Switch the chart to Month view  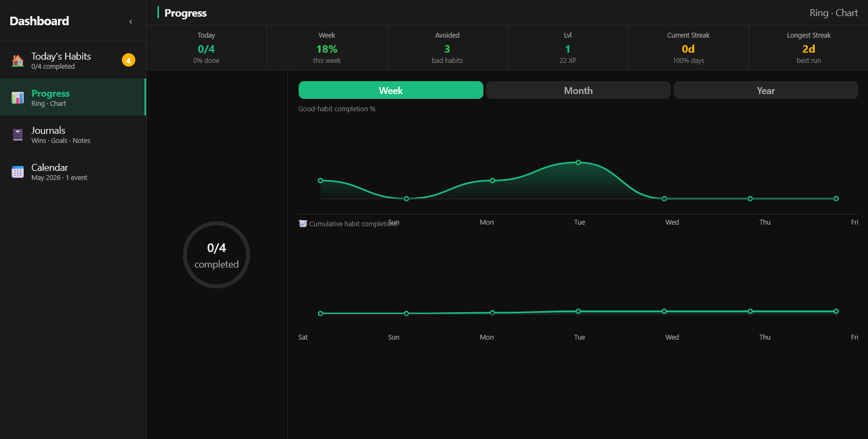click(578, 90)
